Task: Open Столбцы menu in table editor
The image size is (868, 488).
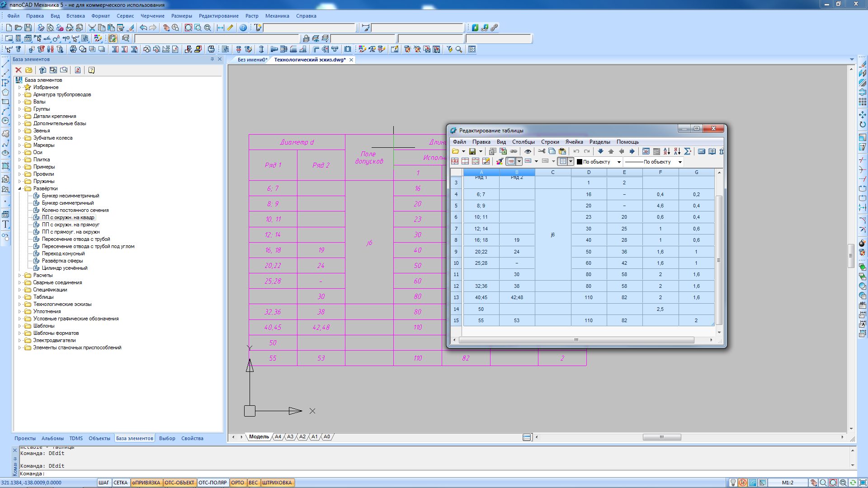Action: 523,142
